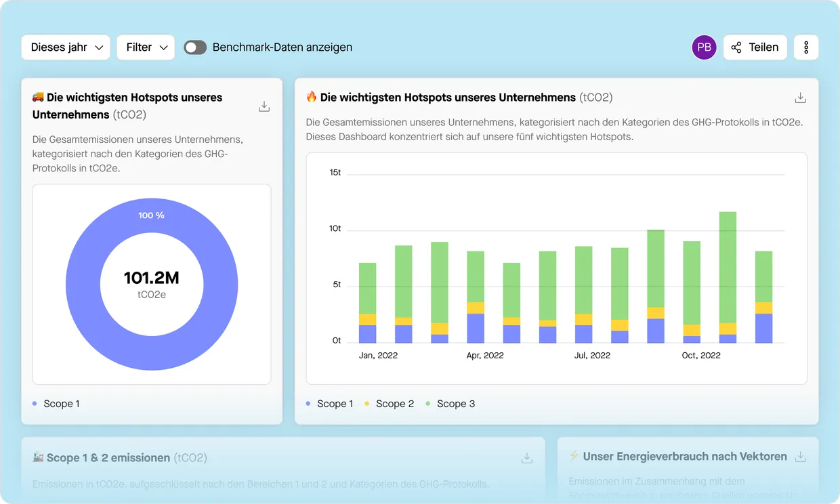This screenshot has width=840, height=504.
Task: Click the PB user avatar
Action: click(704, 47)
